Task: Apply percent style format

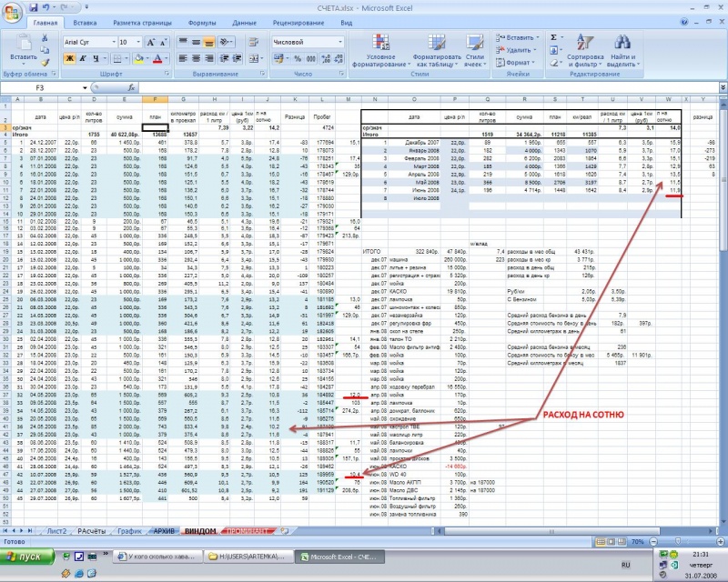Action: (297, 57)
